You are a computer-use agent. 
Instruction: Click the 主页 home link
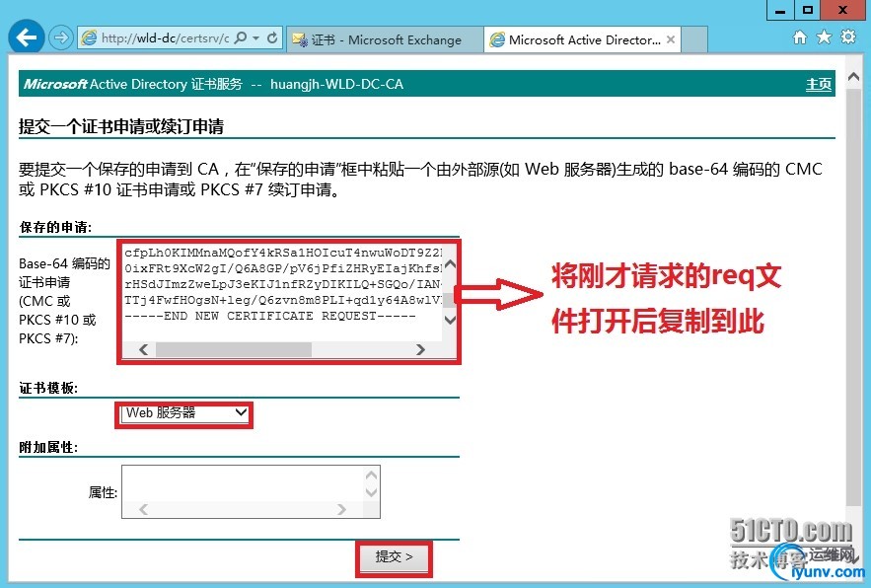[x=819, y=84]
